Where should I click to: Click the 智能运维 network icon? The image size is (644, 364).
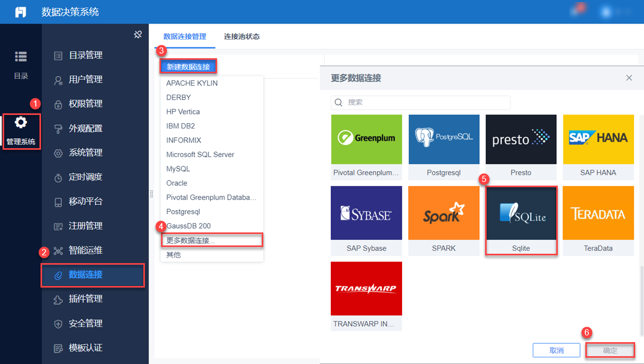click(58, 251)
